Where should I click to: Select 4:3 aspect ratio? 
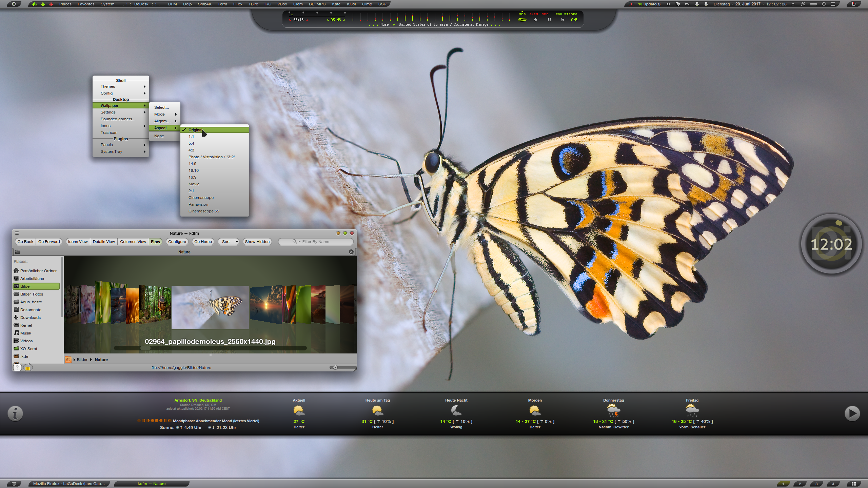pyautogui.click(x=215, y=150)
